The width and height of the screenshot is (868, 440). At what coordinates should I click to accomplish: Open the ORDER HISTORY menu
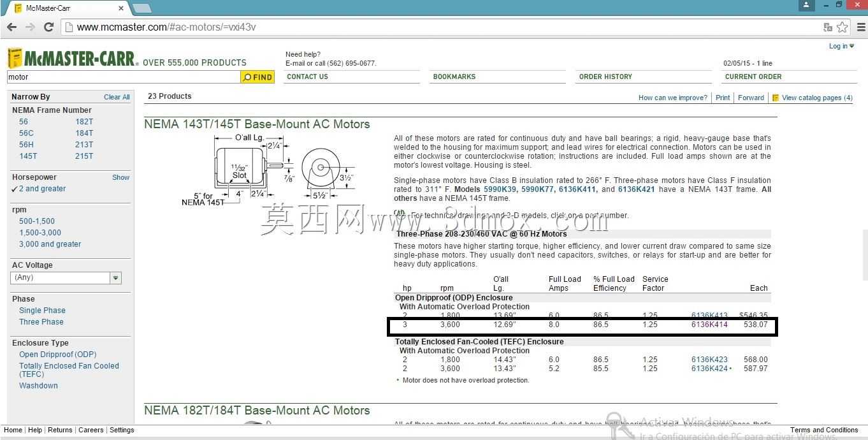605,77
